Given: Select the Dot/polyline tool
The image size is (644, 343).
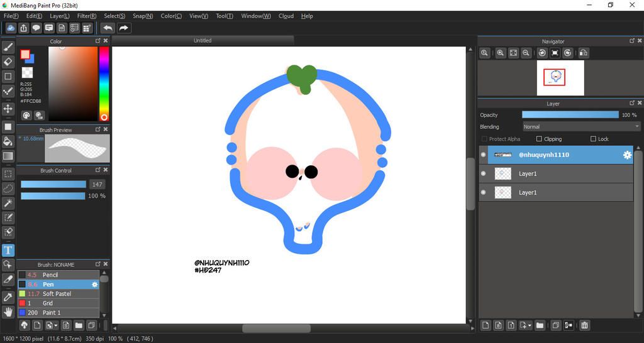Looking at the screenshot, I should coord(8,91).
